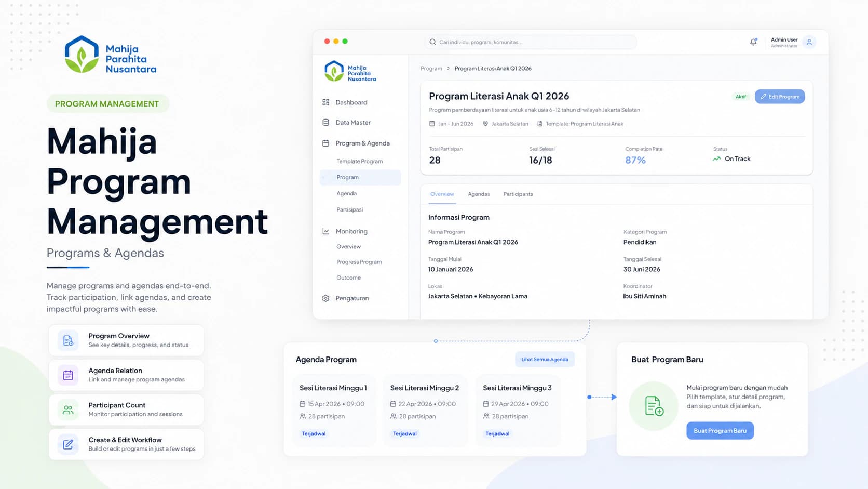868x489 pixels.
Task: Click the PROGRAM MANAGEMENT green label
Action: (107, 104)
